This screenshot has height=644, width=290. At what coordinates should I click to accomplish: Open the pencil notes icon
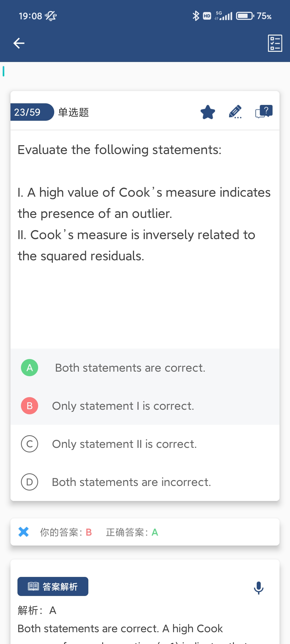[x=235, y=112]
